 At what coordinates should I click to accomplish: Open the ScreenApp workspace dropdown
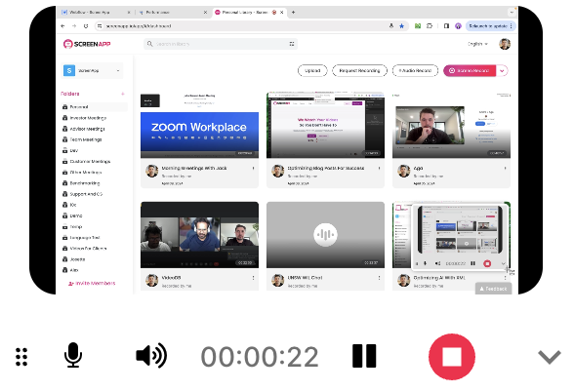point(92,70)
